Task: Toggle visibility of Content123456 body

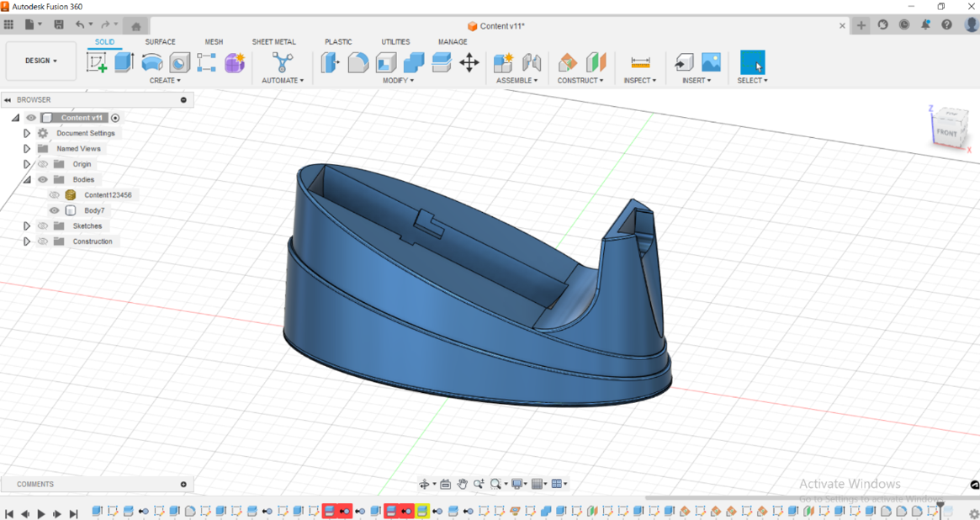Action: click(54, 194)
